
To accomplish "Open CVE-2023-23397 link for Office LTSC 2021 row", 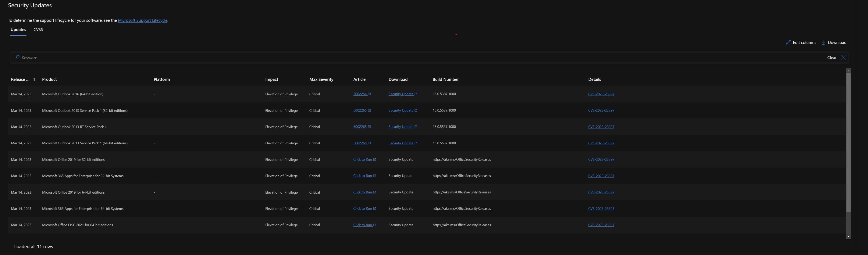I will pyautogui.click(x=601, y=225).
